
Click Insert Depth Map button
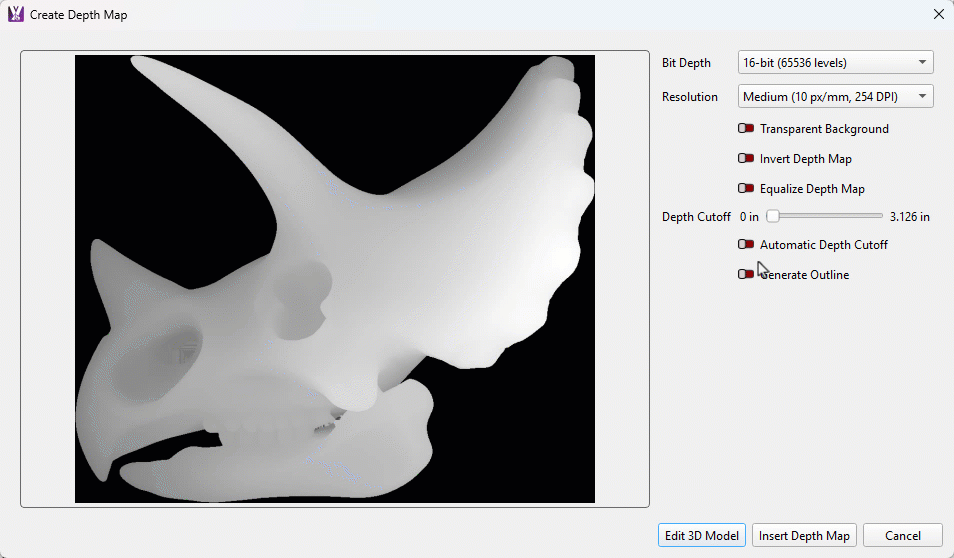click(804, 535)
